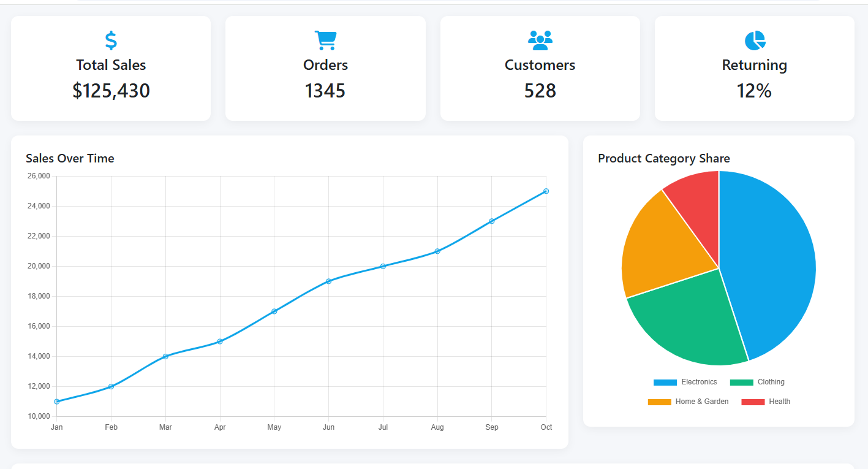This screenshot has width=868, height=469.
Task: Toggle the Electronics legend swatch
Action: click(x=665, y=383)
